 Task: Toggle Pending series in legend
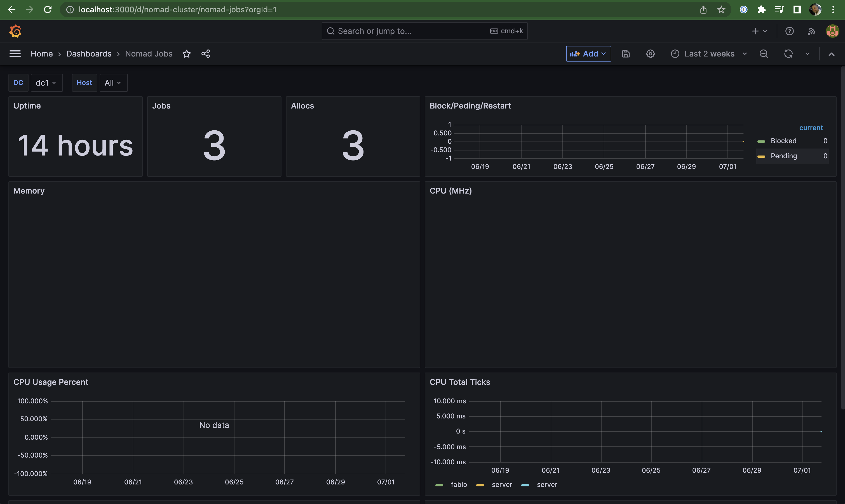pos(783,156)
